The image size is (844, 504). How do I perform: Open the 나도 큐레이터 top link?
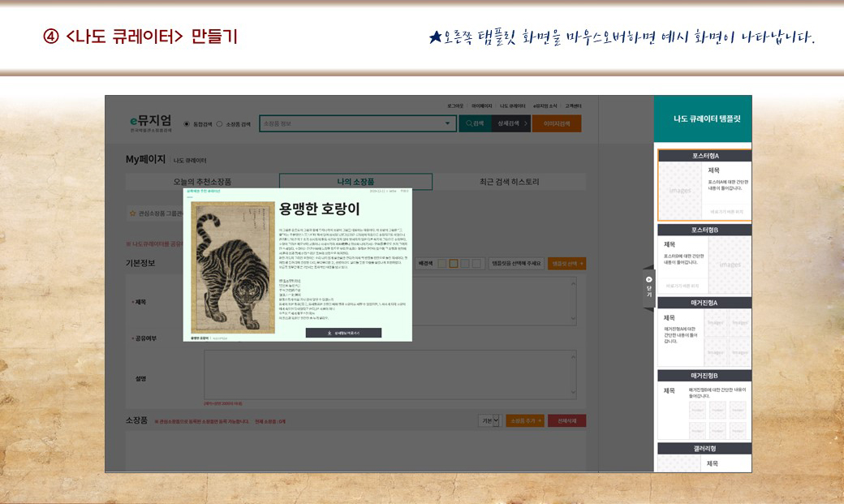point(512,106)
